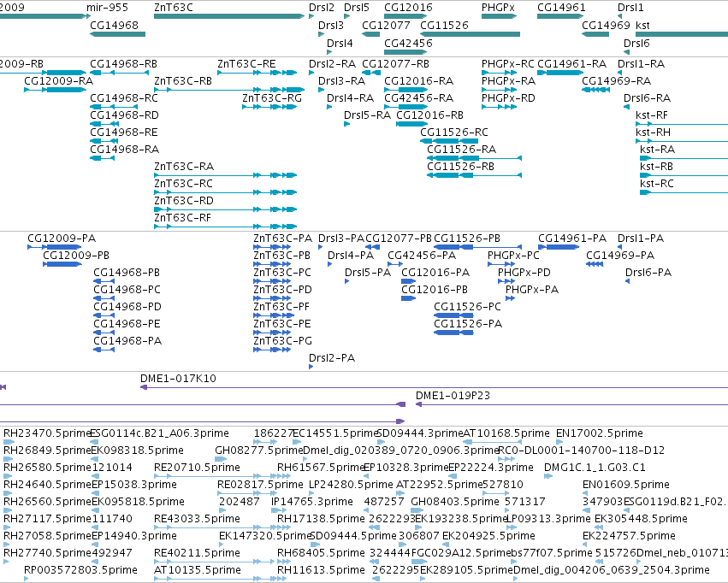This screenshot has width=728, height=583.
Task: Open transcript CG11526-RA
Action: (x=474, y=158)
